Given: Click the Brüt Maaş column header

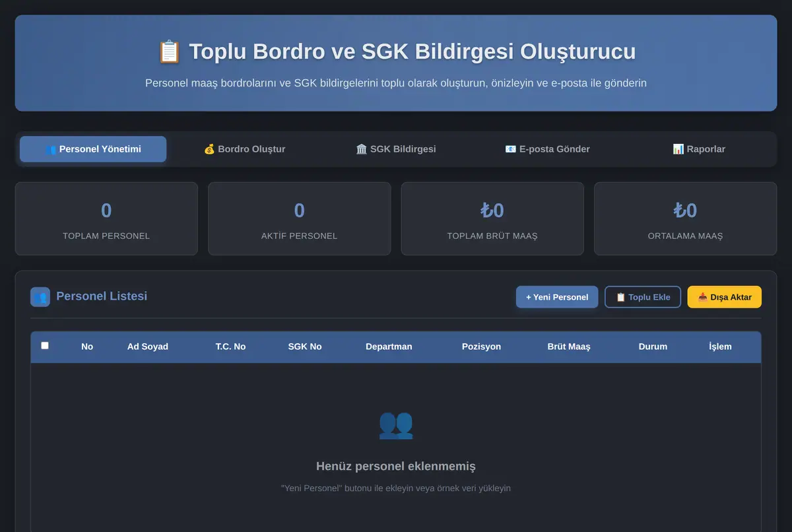Looking at the screenshot, I should 569,347.
